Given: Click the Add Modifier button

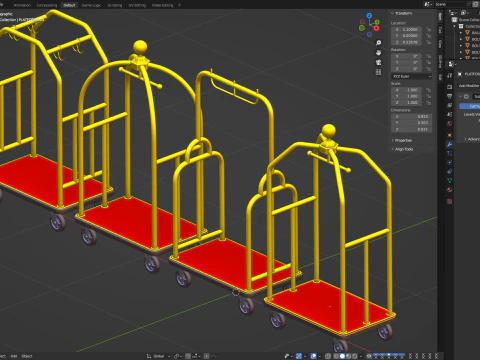Looking at the screenshot, I should pyautogui.click(x=469, y=86).
